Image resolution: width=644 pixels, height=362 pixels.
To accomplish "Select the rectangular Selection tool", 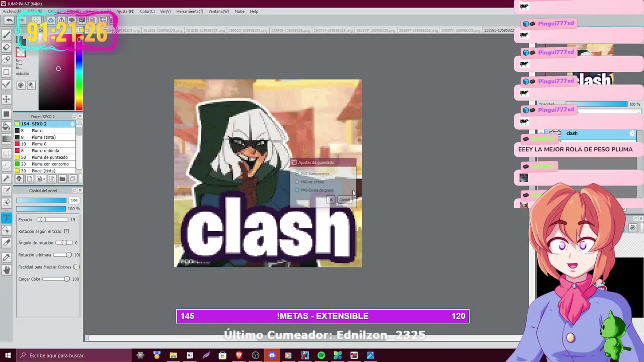I will coord(7,153).
